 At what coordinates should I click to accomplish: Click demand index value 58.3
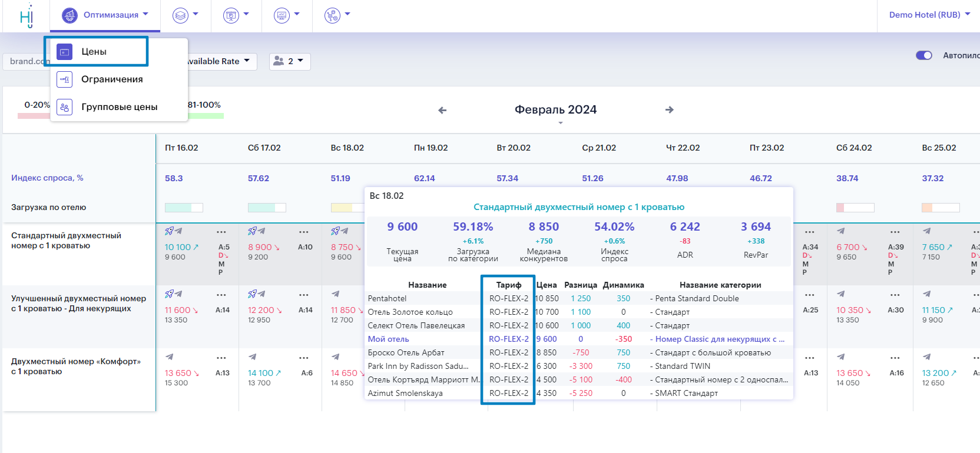click(174, 179)
